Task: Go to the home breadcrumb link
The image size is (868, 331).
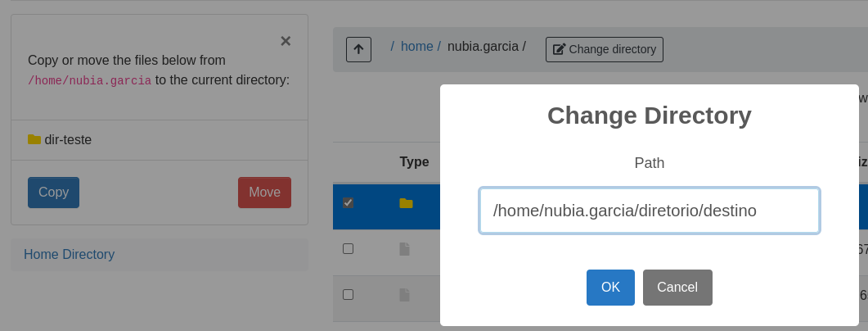Action: point(417,46)
